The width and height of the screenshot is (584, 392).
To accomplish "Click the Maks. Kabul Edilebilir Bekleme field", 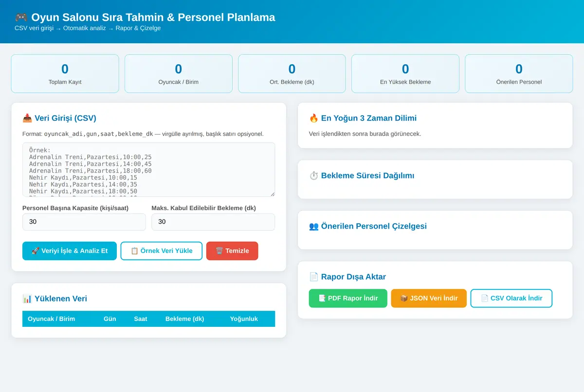I will (x=213, y=222).
